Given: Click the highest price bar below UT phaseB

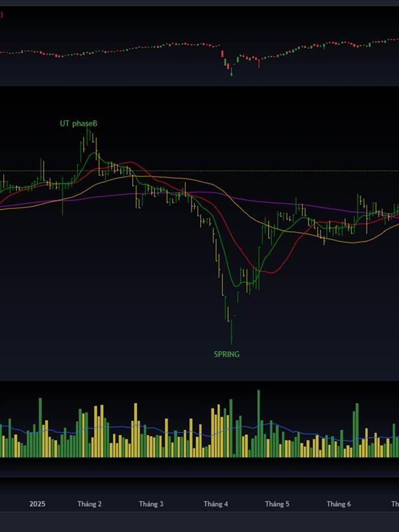Looking at the screenshot, I should pos(87,136).
